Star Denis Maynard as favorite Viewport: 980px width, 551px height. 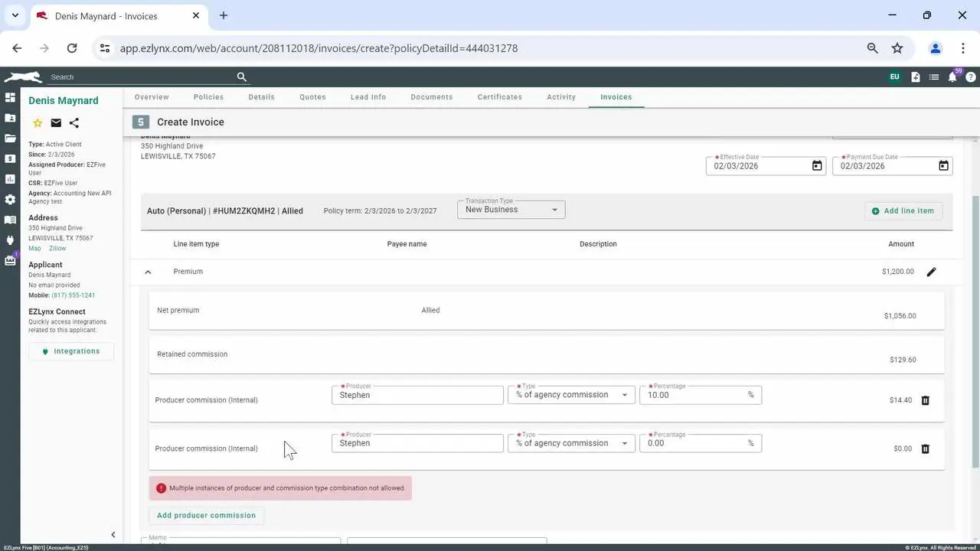(38, 123)
